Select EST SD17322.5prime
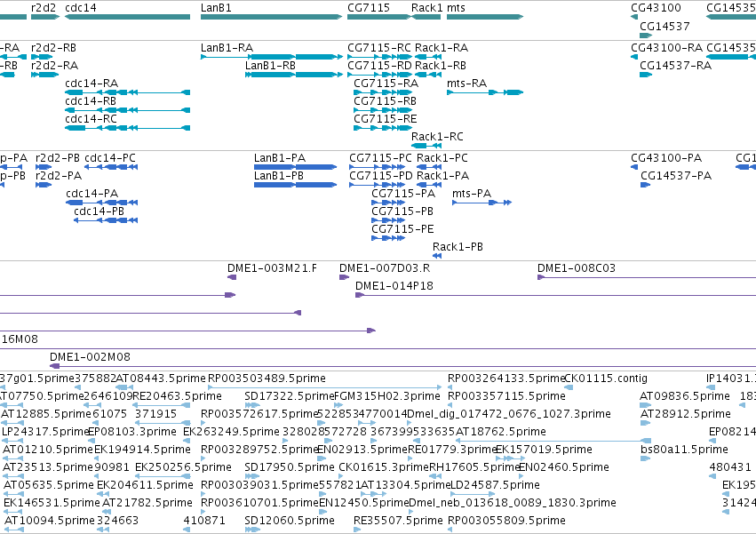 (252, 405)
